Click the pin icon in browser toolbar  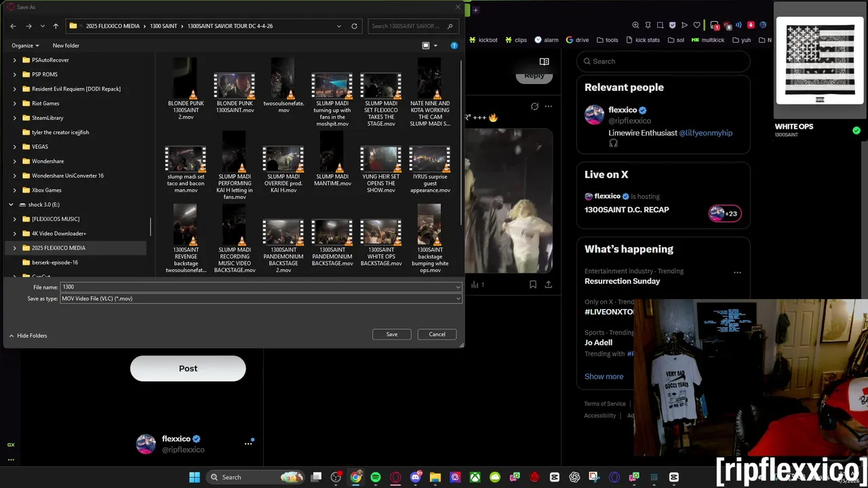point(648,25)
